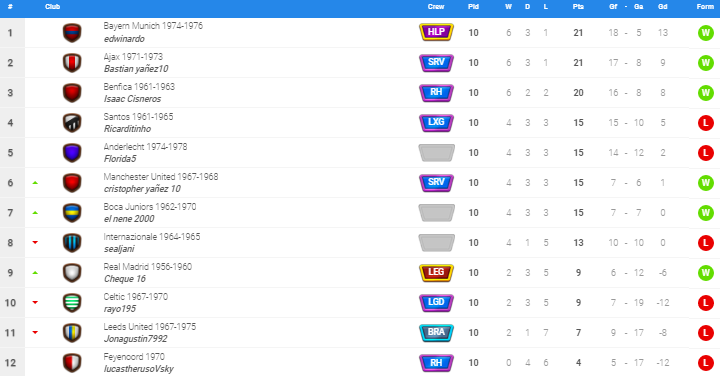Open the HLP crew badge
This screenshot has height=376, width=720.
[x=436, y=32]
